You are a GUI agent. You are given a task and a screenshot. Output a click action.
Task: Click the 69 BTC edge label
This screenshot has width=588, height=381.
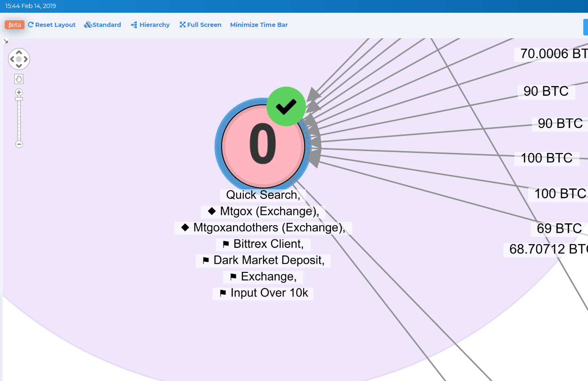pos(559,229)
